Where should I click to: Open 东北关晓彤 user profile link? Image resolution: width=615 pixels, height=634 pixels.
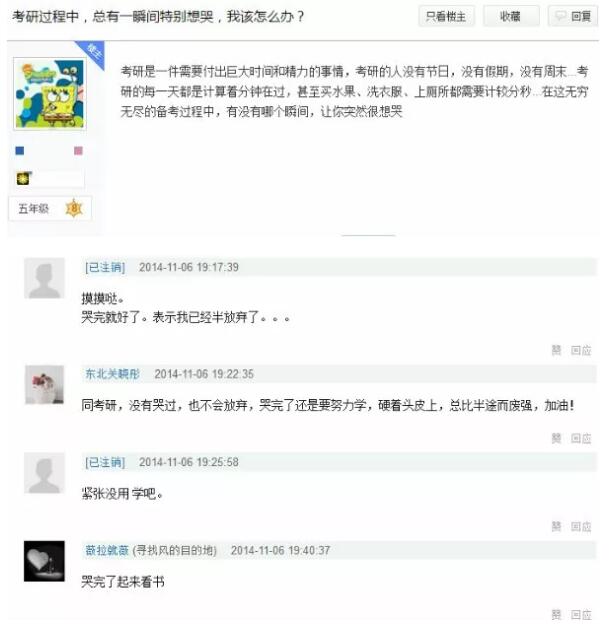coord(112,374)
